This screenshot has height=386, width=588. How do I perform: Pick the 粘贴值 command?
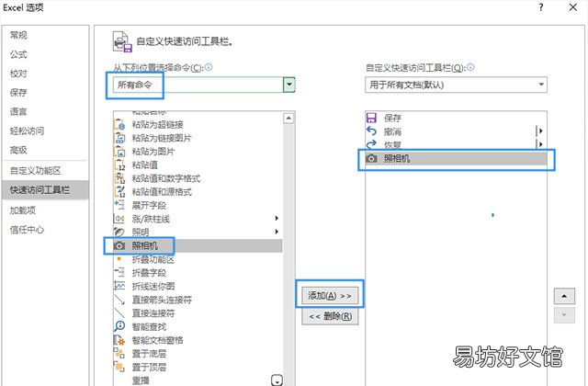198,165
